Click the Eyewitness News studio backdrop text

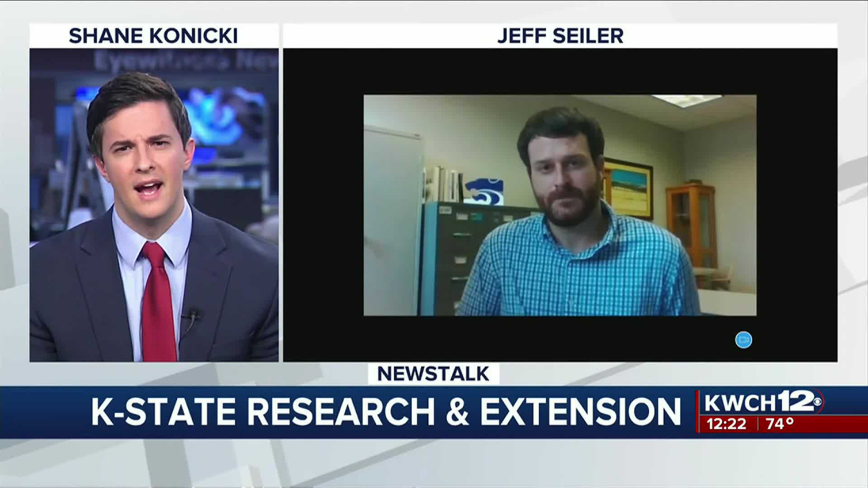point(185,61)
